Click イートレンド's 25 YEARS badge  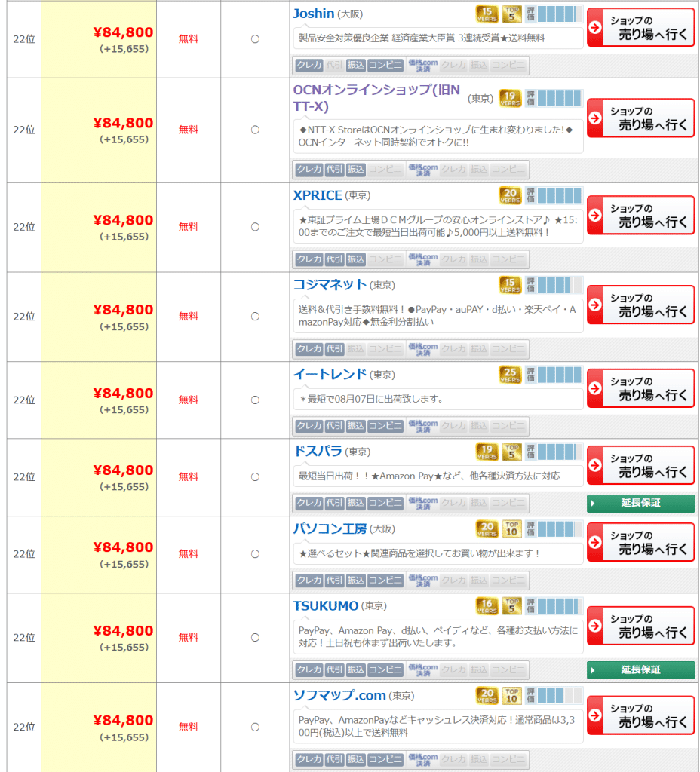(510, 375)
